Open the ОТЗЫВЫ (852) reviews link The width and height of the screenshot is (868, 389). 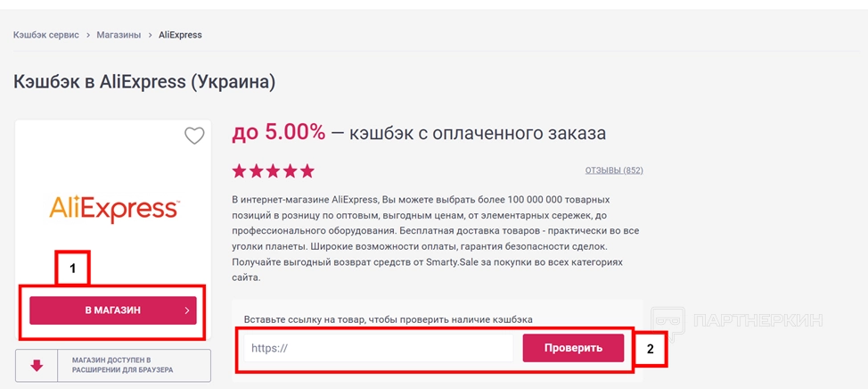coord(614,170)
